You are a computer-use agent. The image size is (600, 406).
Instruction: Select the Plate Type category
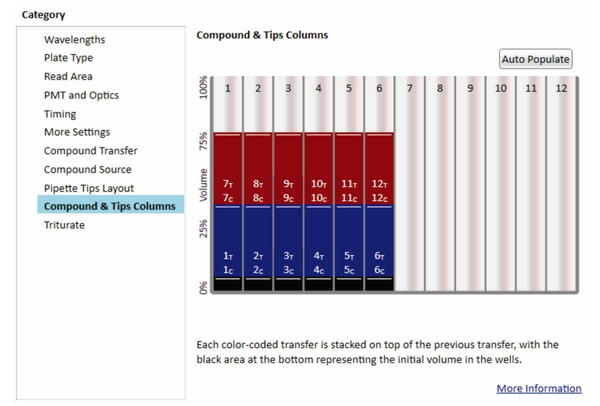68,58
